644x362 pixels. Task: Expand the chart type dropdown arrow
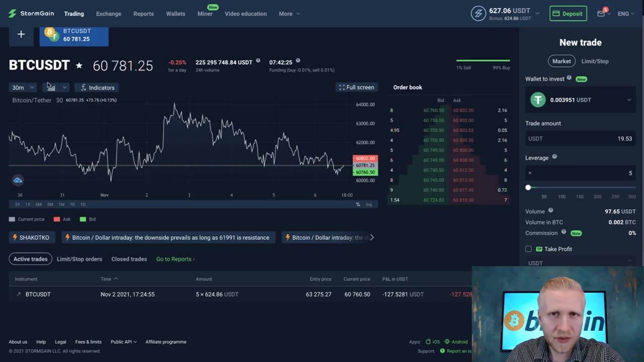(x=64, y=87)
